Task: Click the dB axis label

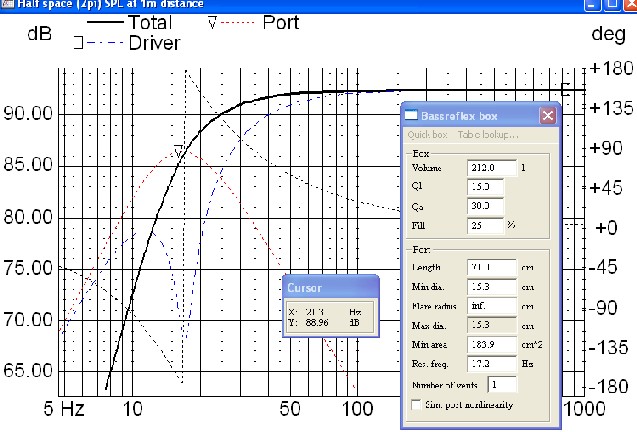Action: click(x=39, y=33)
